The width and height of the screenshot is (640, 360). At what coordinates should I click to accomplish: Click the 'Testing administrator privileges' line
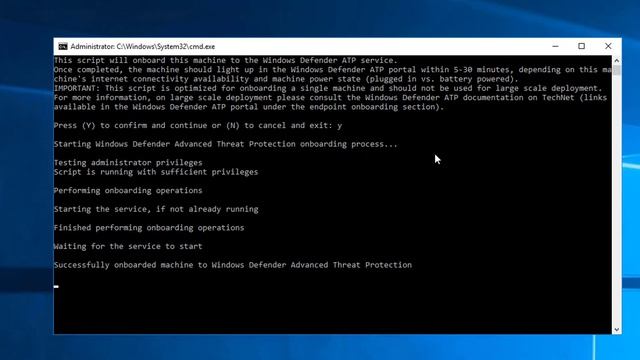click(128, 162)
